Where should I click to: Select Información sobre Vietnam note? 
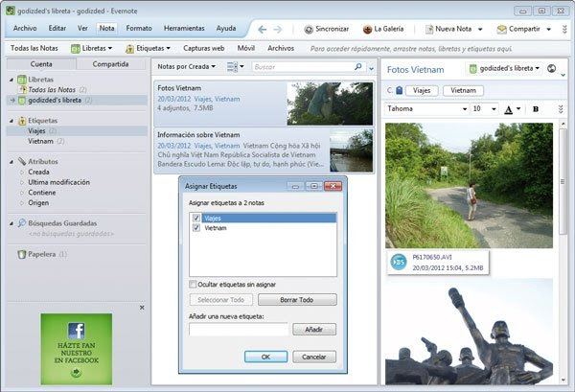(x=264, y=150)
